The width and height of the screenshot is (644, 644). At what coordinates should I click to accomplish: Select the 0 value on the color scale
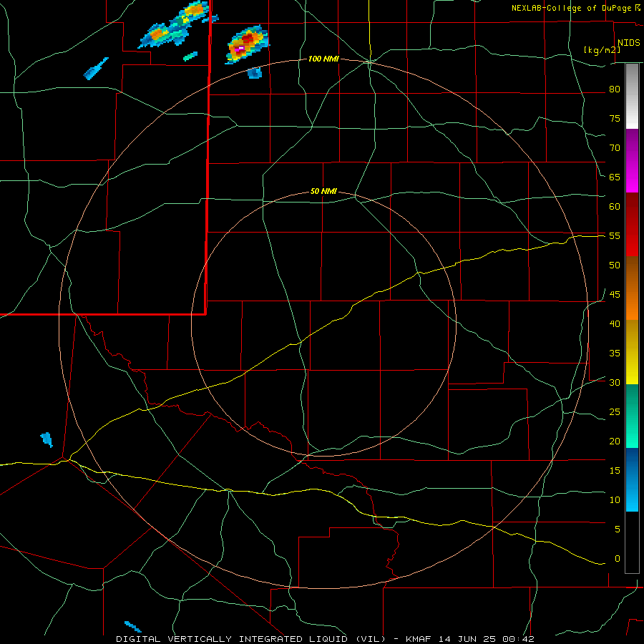pyautogui.click(x=618, y=559)
